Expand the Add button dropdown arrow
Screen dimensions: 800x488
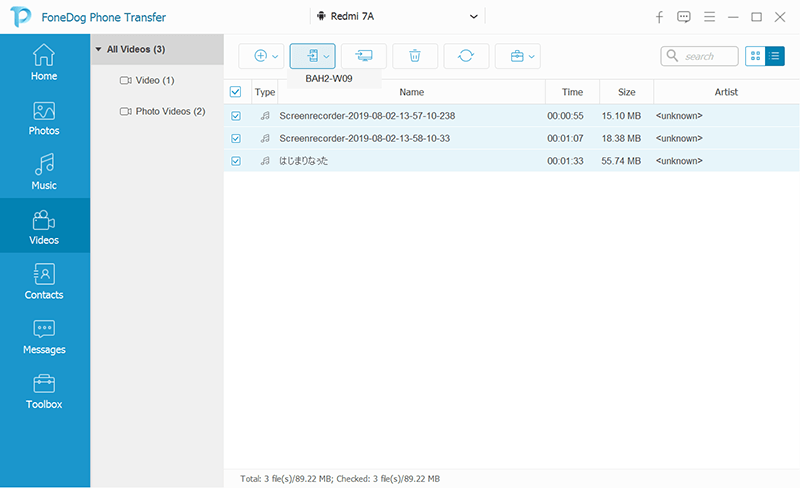coord(275,56)
